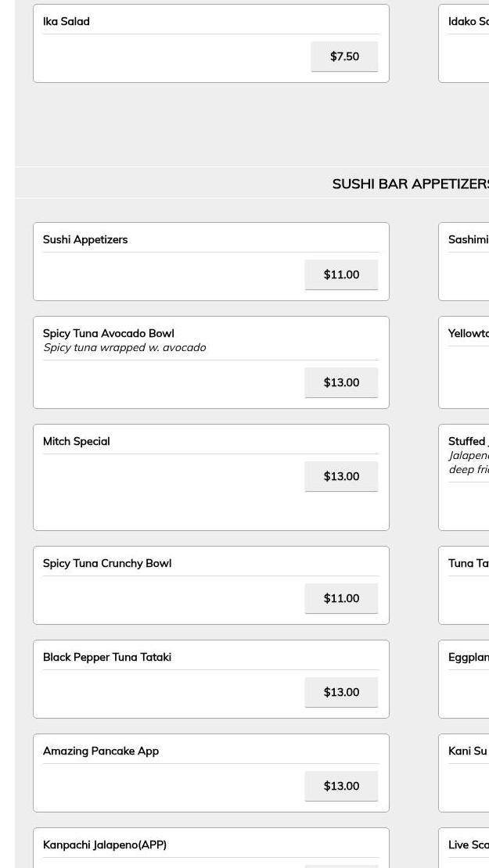Select the Kanpachi Jalapeno(APP) item title

[105, 845]
